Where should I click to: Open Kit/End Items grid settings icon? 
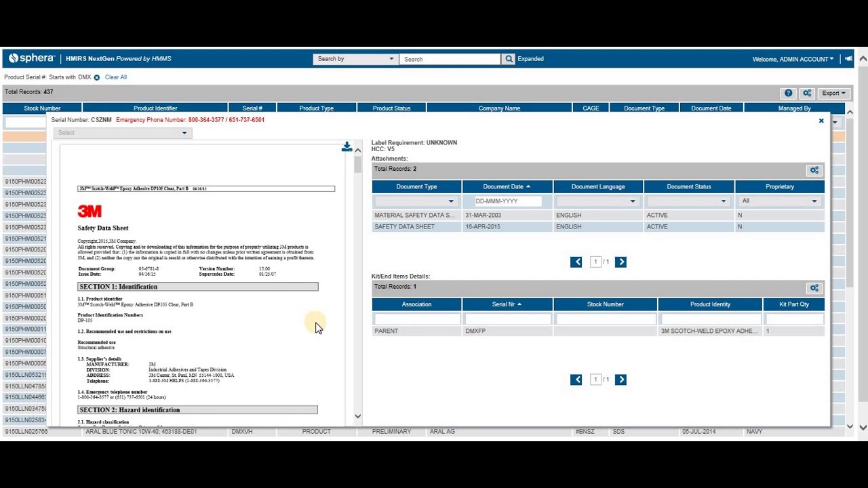(814, 288)
